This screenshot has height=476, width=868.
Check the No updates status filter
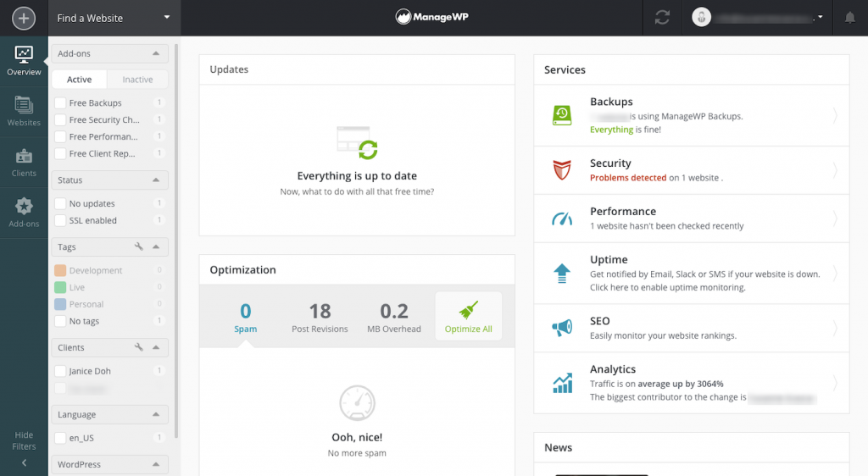click(x=60, y=203)
